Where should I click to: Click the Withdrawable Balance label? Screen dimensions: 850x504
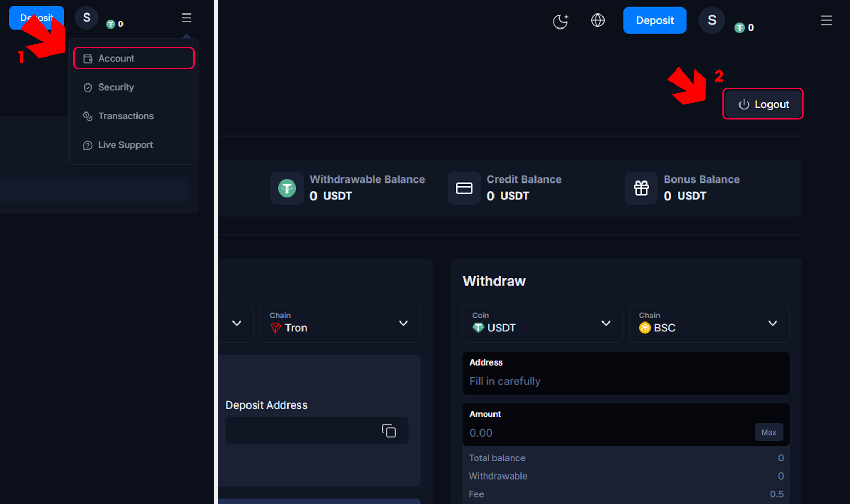[x=367, y=179]
